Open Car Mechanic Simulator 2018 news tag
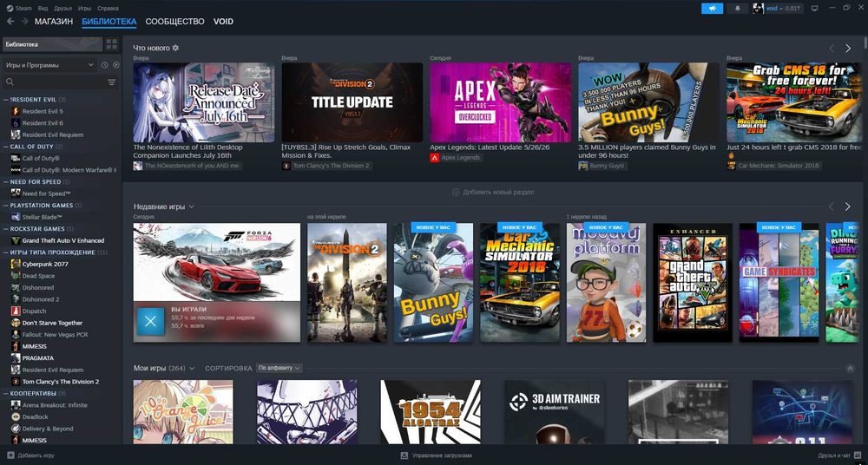Image resolution: width=868 pixels, height=465 pixels. 773,166
